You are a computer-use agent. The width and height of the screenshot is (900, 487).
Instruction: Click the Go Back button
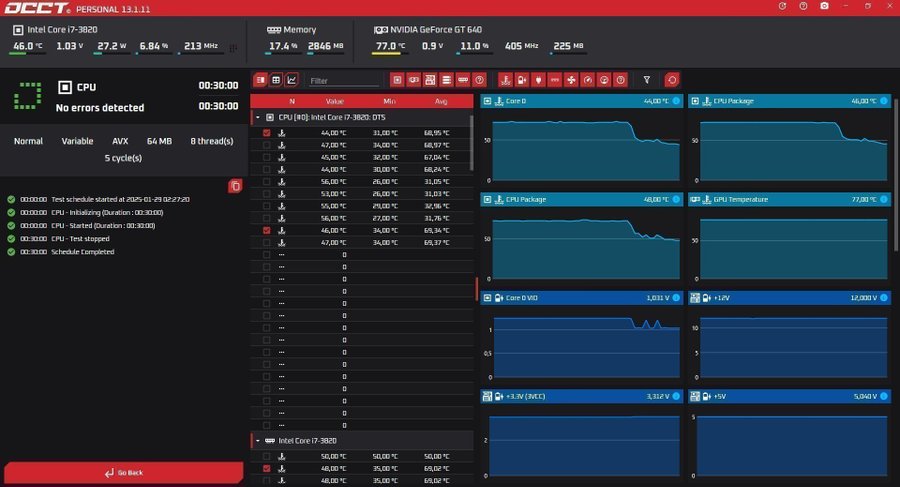click(123, 473)
